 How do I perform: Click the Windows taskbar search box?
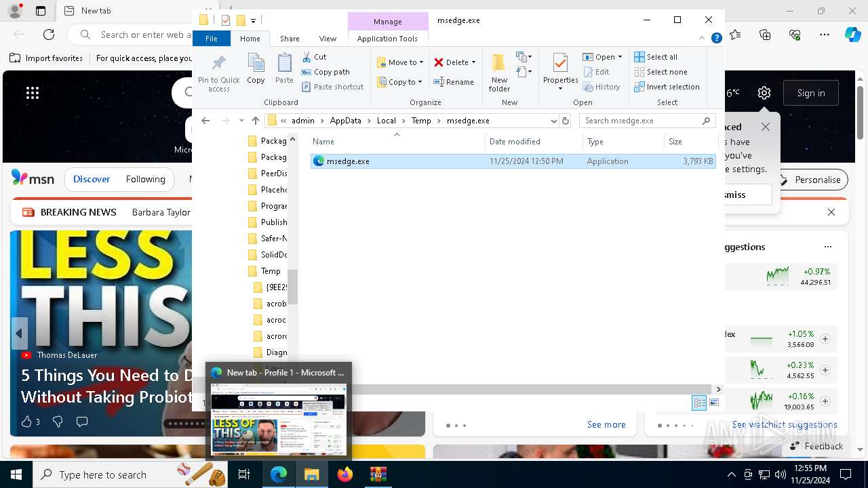(x=130, y=474)
